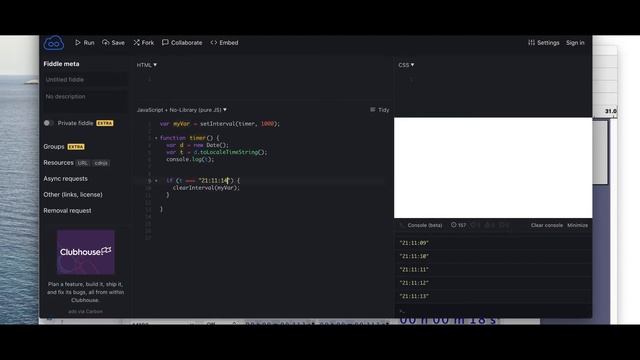
Task: Click the ads via Carbon link
Action: 85,311
